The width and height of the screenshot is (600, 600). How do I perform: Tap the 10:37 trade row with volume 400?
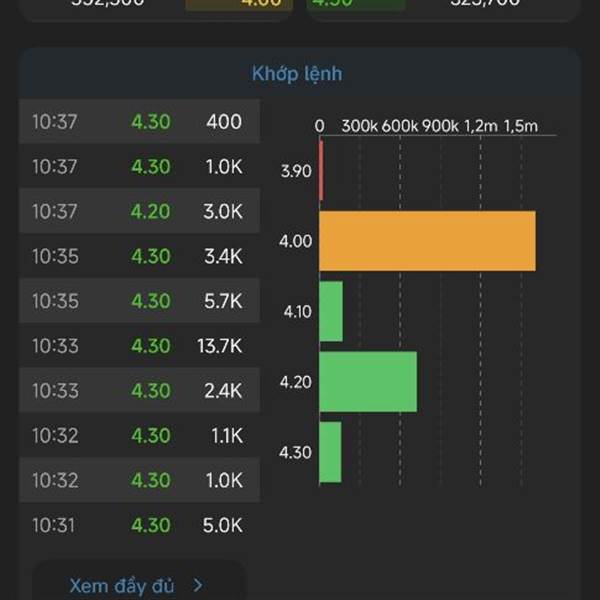[x=138, y=122]
